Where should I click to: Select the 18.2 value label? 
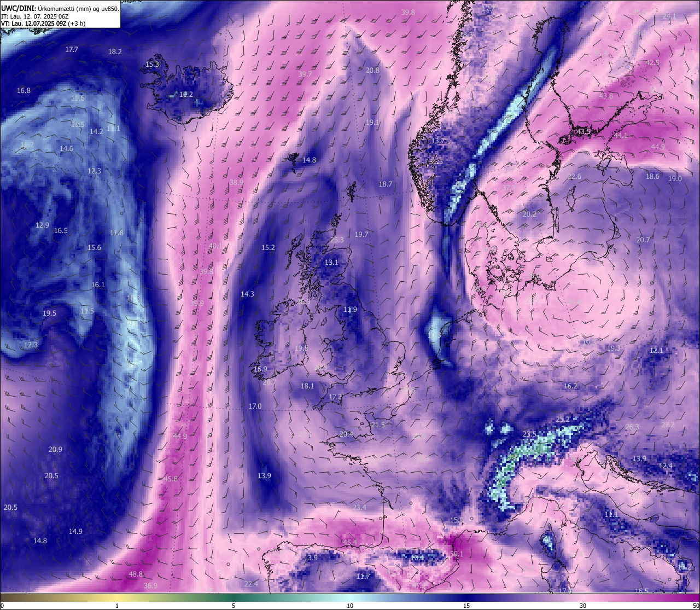[115, 51]
